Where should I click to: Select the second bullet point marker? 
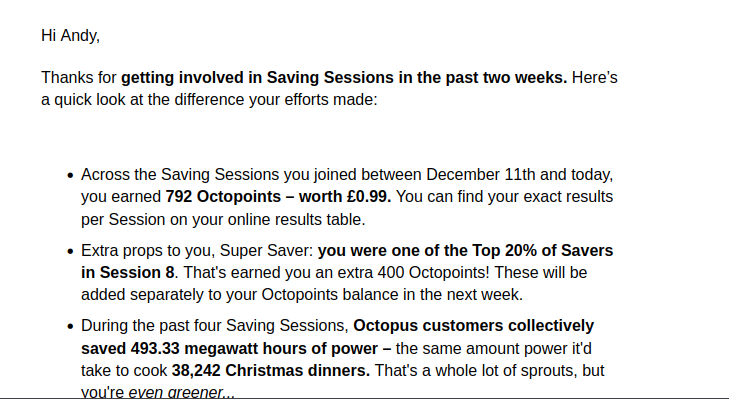tap(70, 251)
